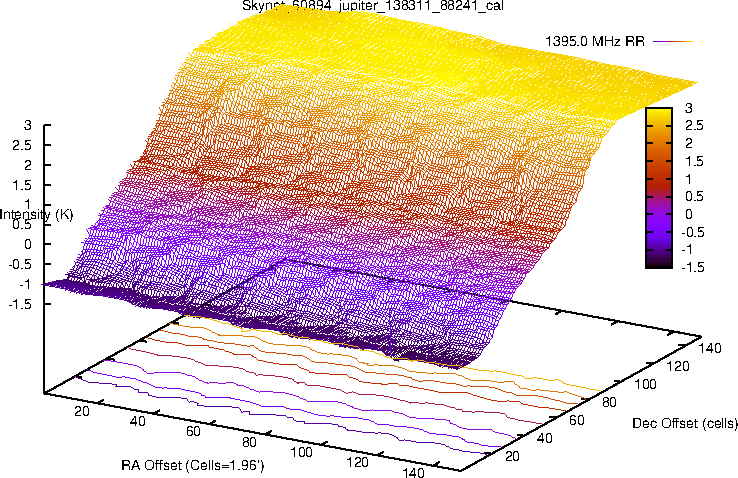Click color bar label 1.5
The width and height of the screenshot is (738, 478).
pyautogui.click(x=694, y=161)
